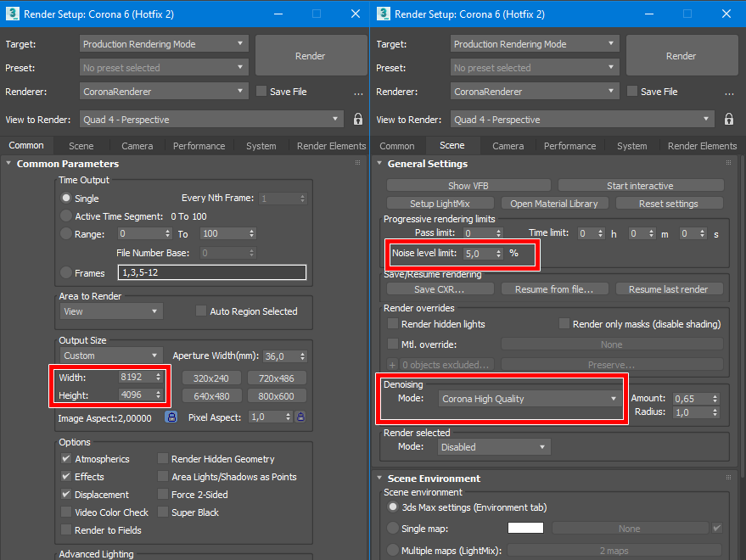Open Setup LightMix
The width and height of the screenshot is (746, 560).
440,204
